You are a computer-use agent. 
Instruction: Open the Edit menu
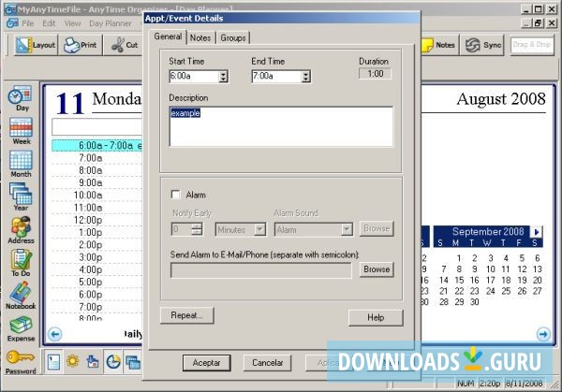tap(49, 23)
